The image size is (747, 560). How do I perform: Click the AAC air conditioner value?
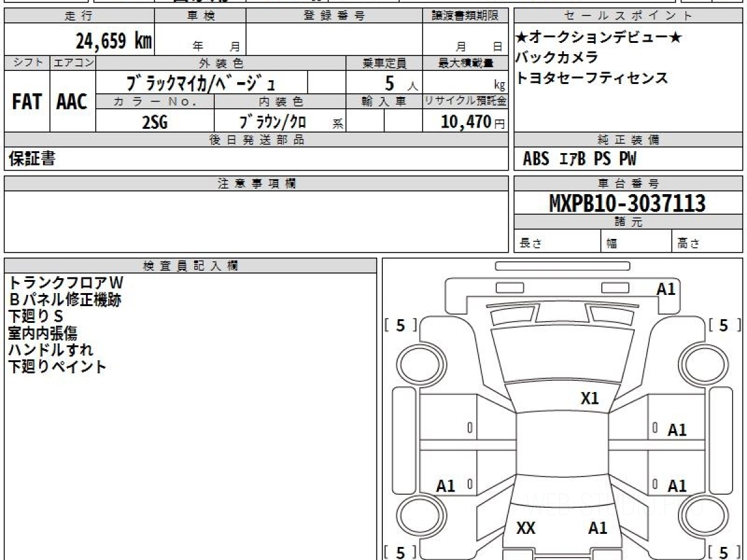click(x=73, y=102)
